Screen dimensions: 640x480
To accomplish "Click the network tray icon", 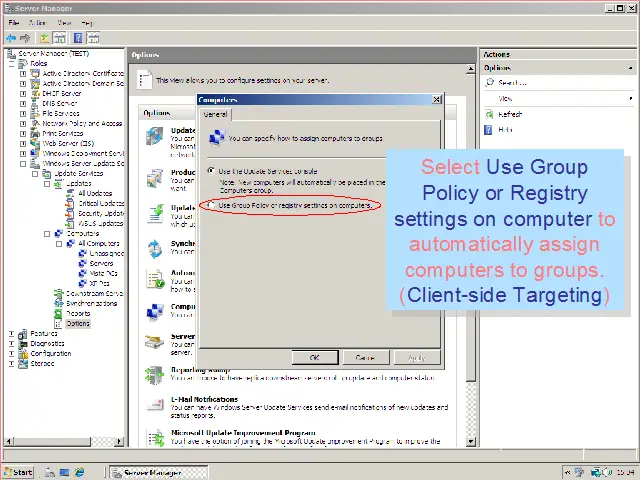I will tap(596, 472).
